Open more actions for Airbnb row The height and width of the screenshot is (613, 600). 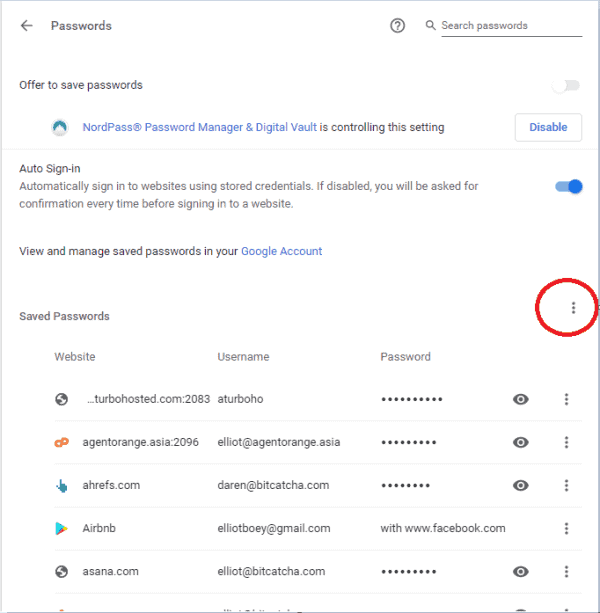point(566,529)
